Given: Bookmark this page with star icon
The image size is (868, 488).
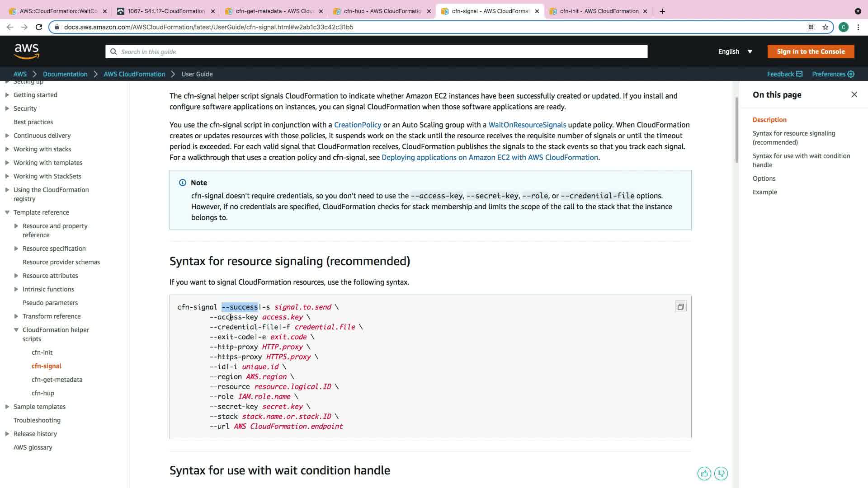Looking at the screenshot, I should [826, 27].
